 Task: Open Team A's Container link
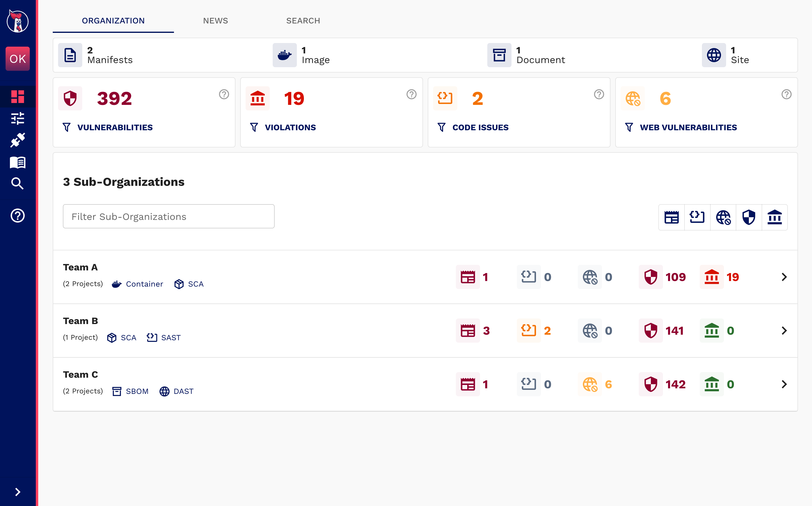[145, 284]
